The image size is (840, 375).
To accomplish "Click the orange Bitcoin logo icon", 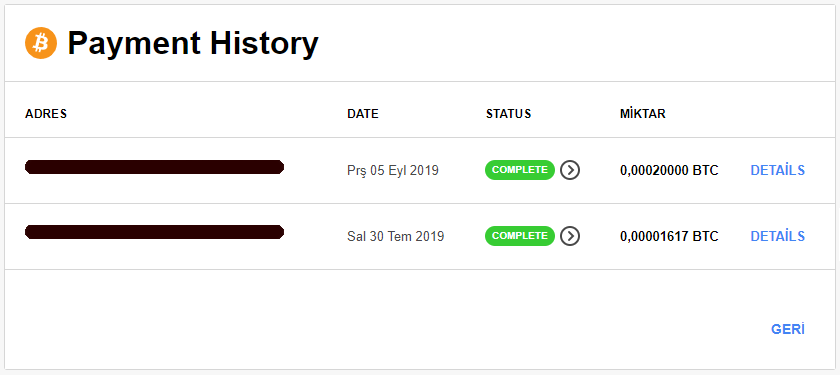I will pos(41,43).
